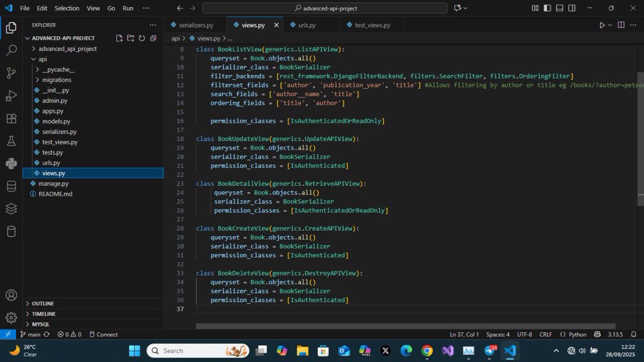The image size is (644, 362).
Task: Go back using the navigation arrow
Action: [x=180, y=8]
